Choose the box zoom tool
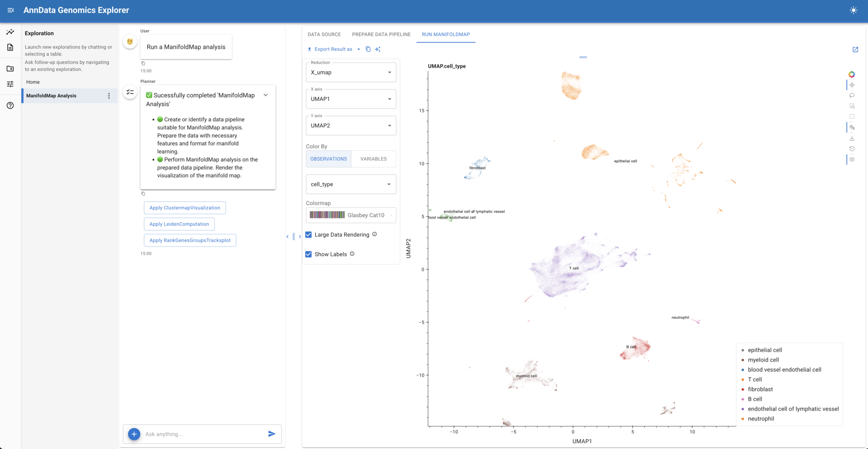The width and height of the screenshot is (868, 449). pyautogui.click(x=852, y=106)
